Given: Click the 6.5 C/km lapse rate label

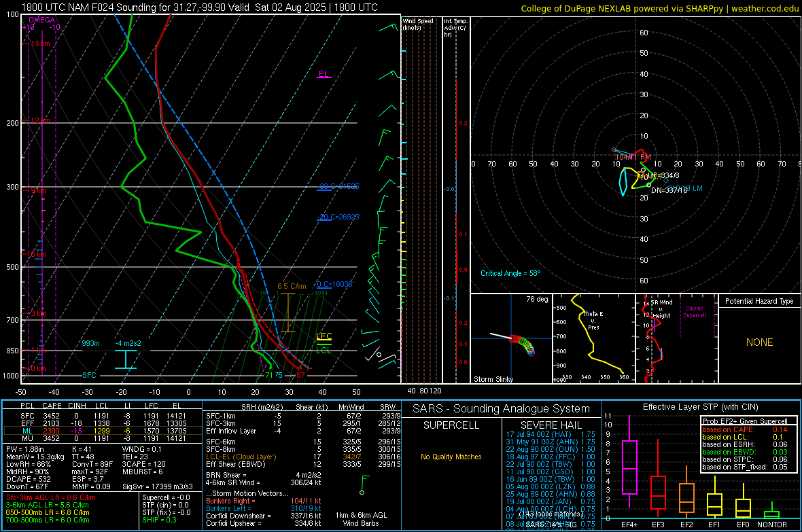Looking at the screenshot, I should point(292,287).
